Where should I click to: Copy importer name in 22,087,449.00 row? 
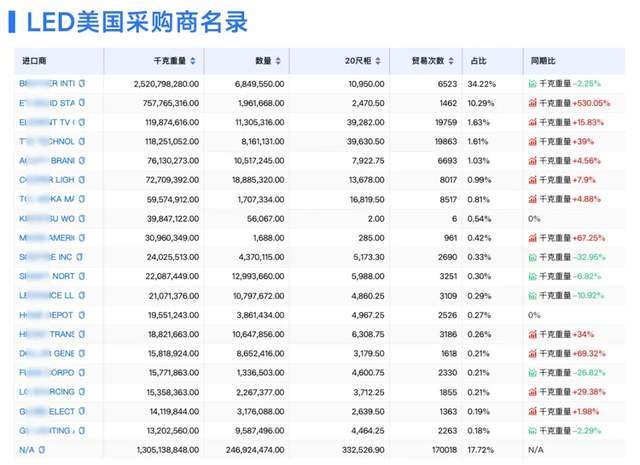(82, 276)
